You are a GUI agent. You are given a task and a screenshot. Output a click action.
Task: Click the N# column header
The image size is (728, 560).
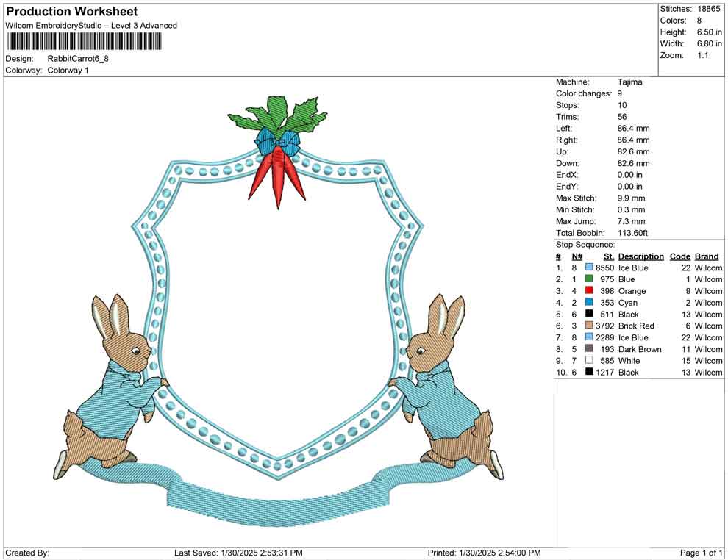[577, 256]
